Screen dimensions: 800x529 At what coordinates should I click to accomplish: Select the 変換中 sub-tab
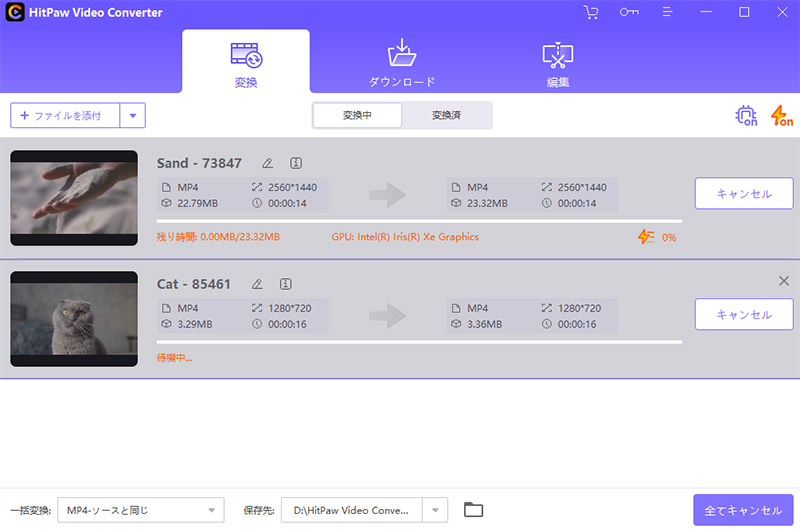357,115
